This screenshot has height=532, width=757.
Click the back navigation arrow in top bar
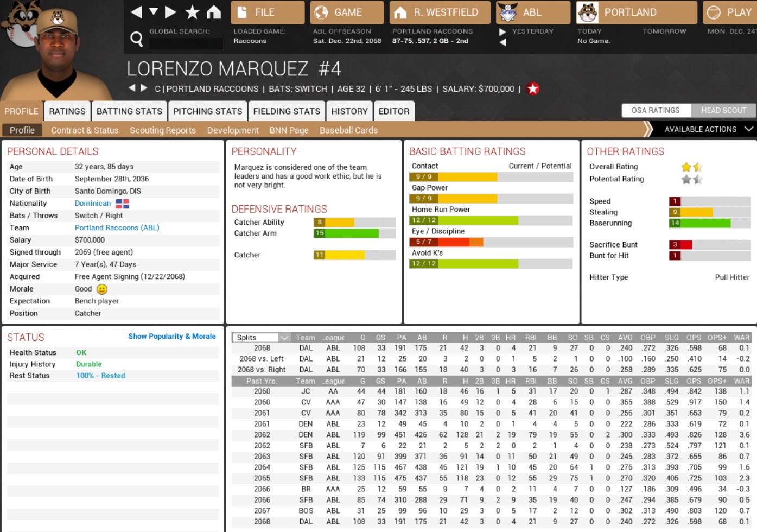(136, 12)
